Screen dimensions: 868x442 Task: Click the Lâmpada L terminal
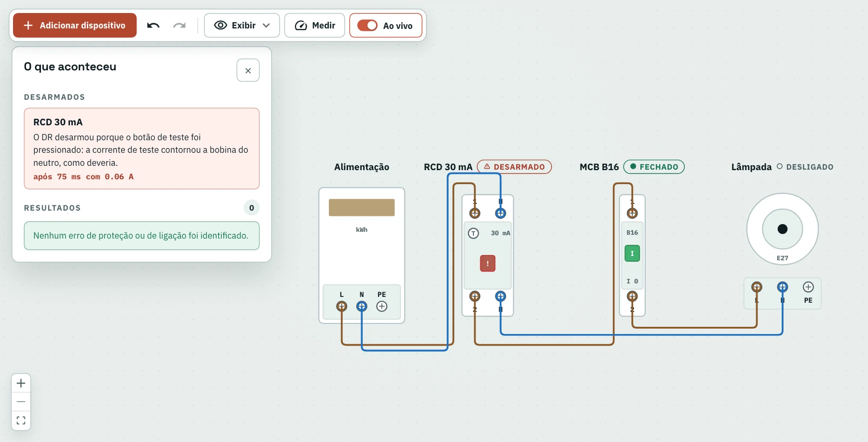tap(757, 287)
